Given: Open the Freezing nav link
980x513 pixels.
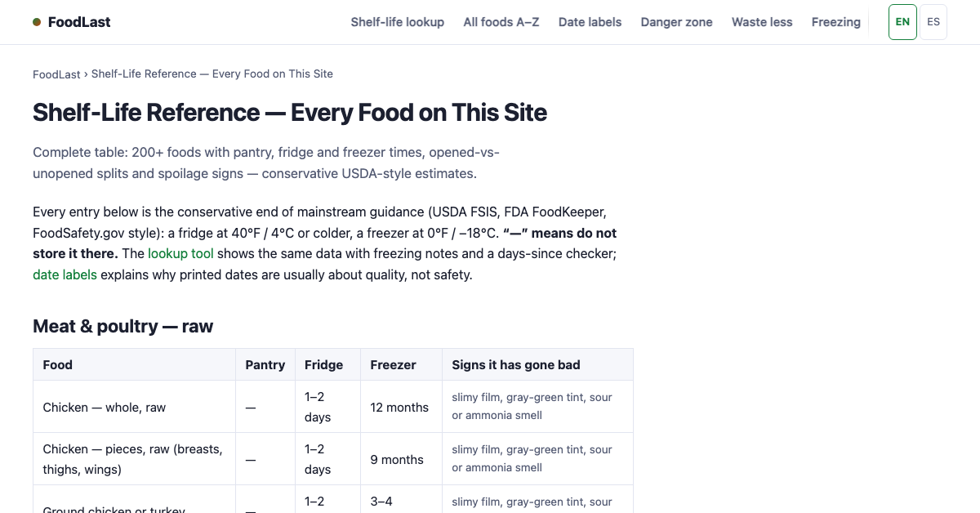Looking at the screenshot, I should pos(836,22).
